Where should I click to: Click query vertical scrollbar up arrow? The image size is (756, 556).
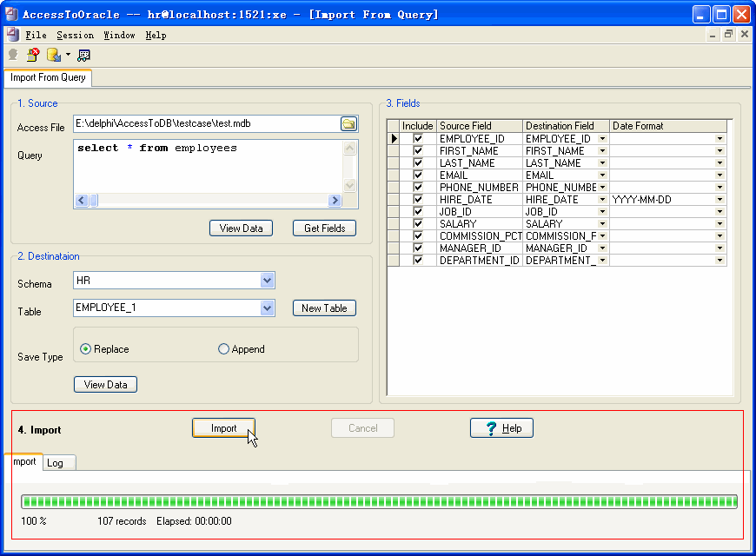tap(350, 148)
